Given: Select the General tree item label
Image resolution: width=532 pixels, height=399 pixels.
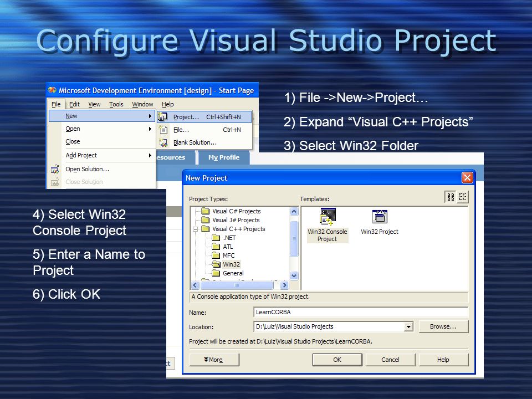Looking at the screenshot, I should [x=233, y=273].
